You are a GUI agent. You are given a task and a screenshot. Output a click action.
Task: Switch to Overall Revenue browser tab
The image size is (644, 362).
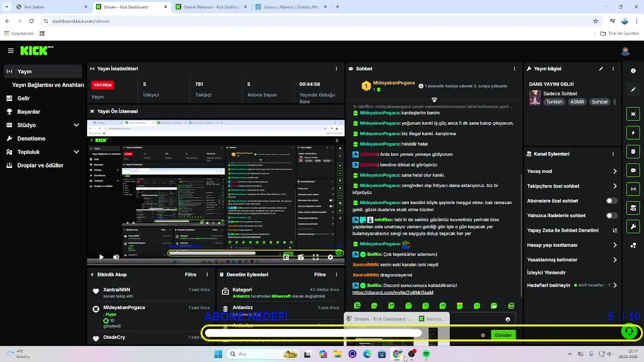(x=210, y=7)
